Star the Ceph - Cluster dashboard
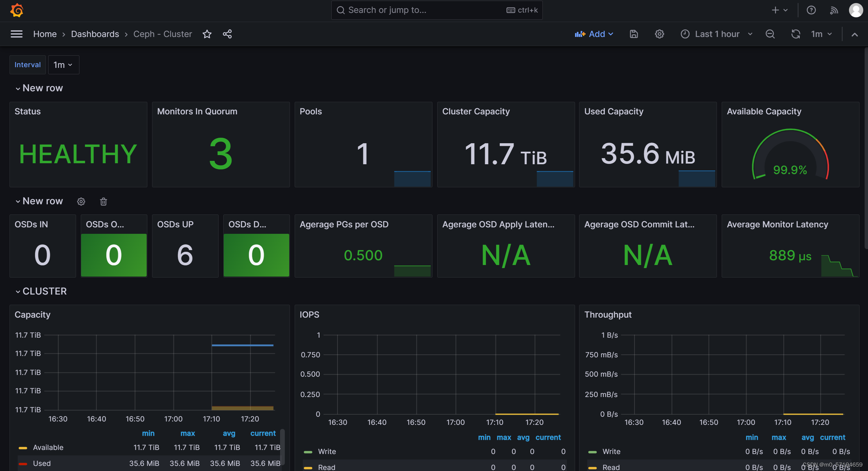Screen dimensions: 868x471 tap(207, 34)
